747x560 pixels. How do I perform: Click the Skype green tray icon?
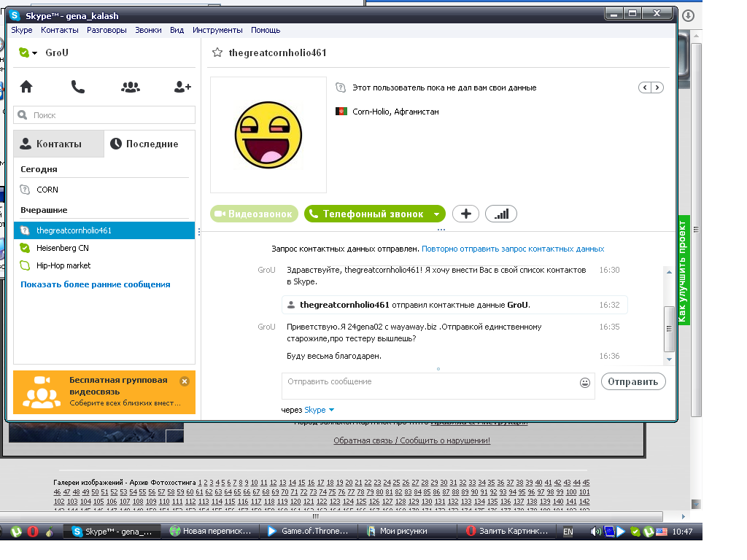click(x=635, y=532)
